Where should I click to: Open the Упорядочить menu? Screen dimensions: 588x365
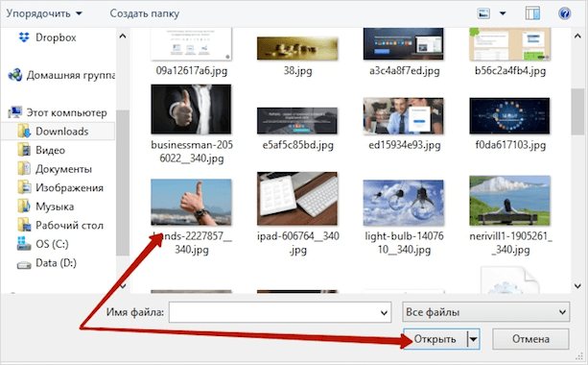click(x=44, y=13)
